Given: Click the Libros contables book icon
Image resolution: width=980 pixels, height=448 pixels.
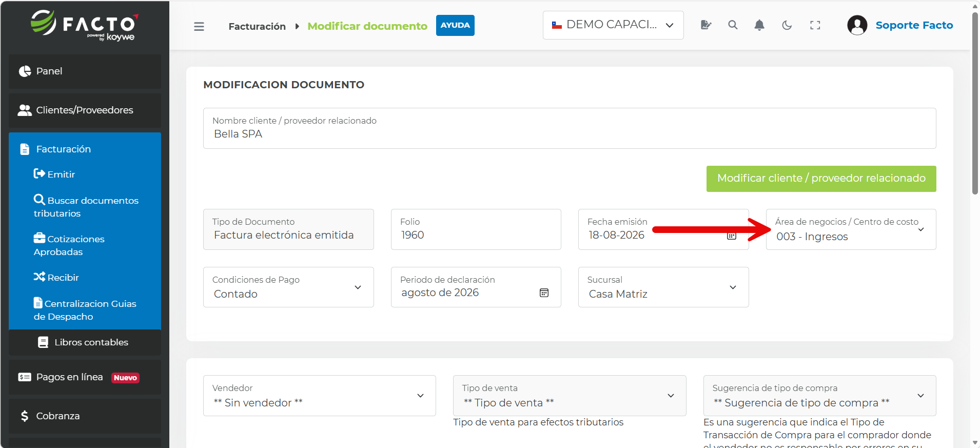Looking at the screenshot, I should tap(44, 342).
